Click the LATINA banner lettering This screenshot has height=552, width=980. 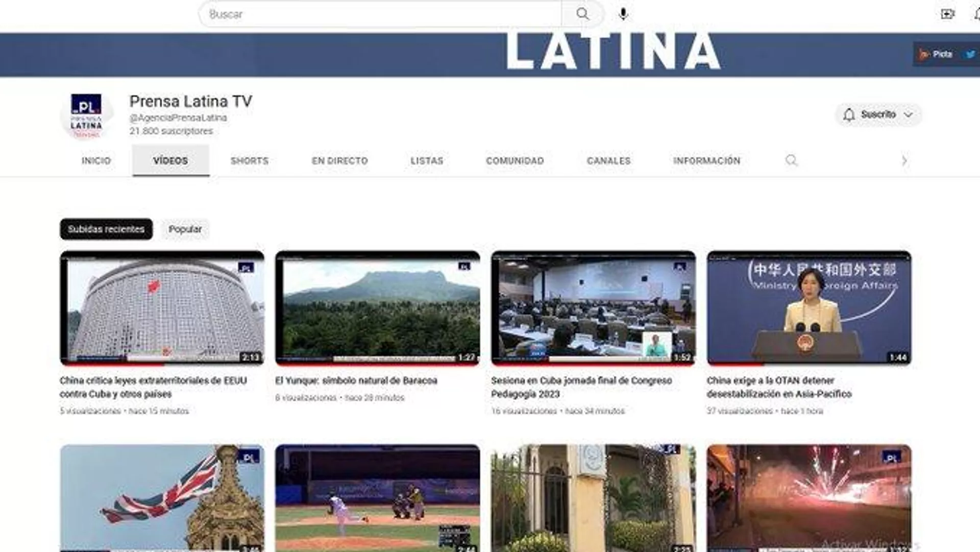pyautogui.click(x=612, y=51)
